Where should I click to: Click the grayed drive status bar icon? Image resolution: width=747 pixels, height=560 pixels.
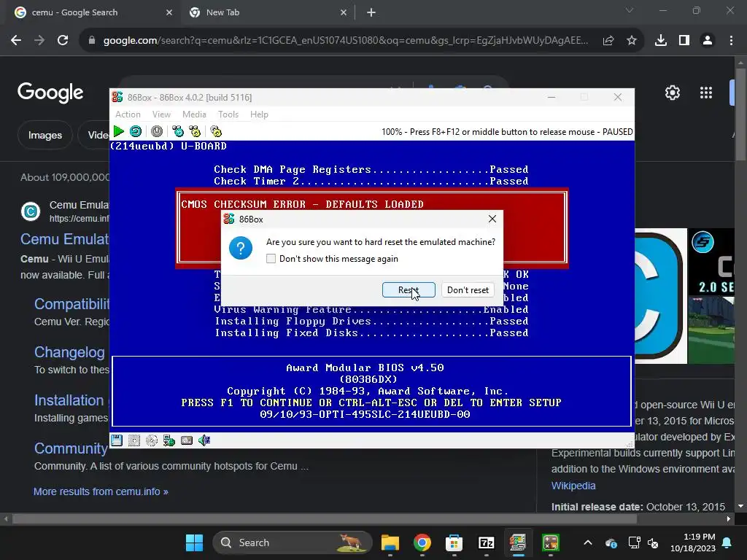134,440
